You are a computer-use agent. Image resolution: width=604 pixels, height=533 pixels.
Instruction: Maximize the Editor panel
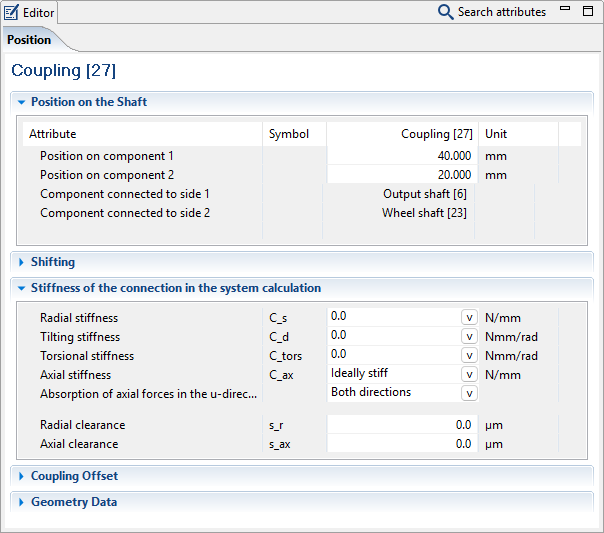587,10
